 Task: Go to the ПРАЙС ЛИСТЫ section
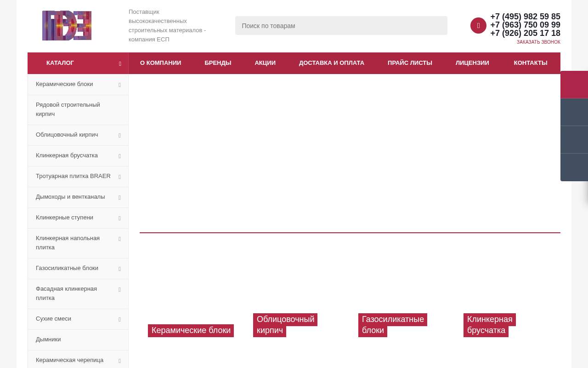click(410, 63)
